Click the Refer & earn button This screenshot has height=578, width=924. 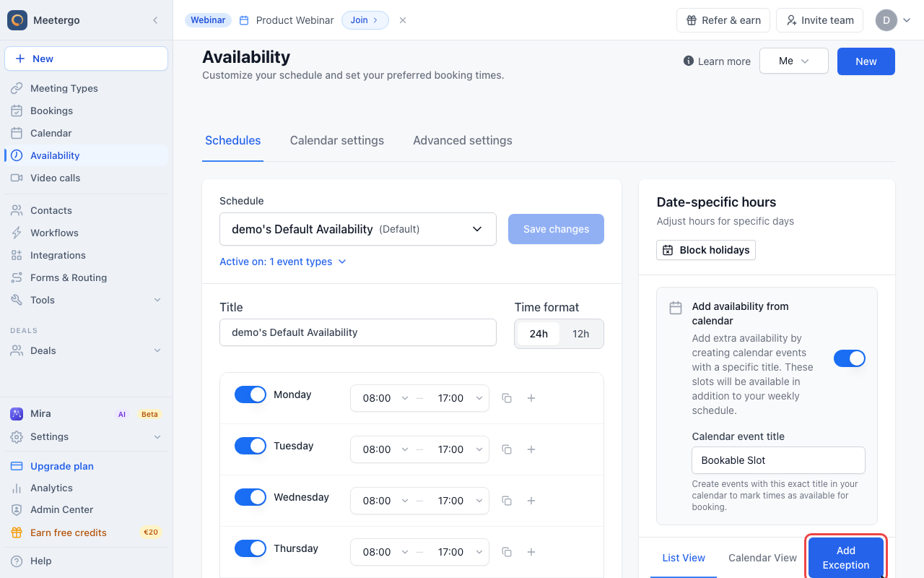click(723, 20)
